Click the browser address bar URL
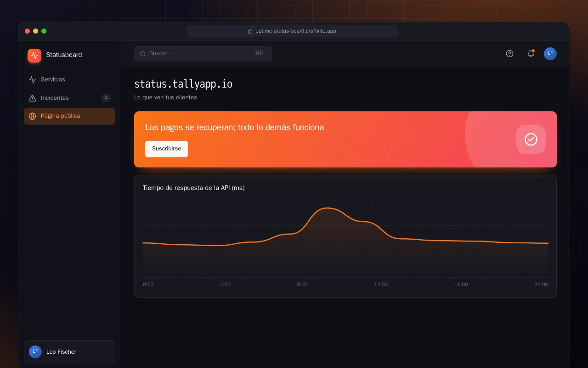The image size is (588, 368). click(x=292, y=31)
